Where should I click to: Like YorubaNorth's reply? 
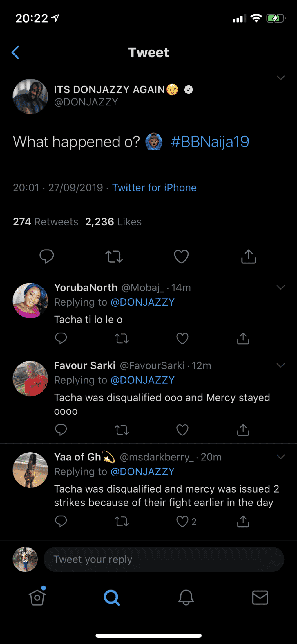[x=182, y=338]
